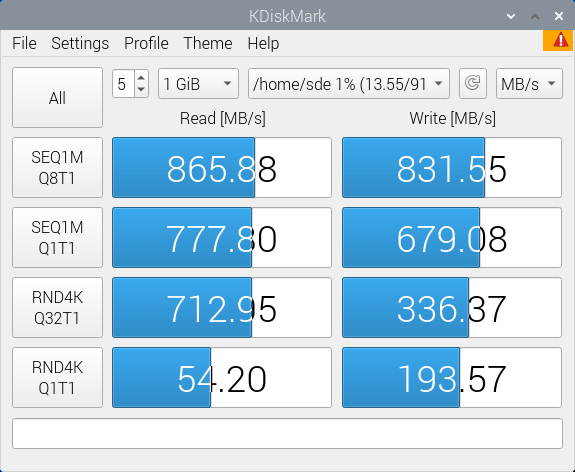Click the 777.80 read result bar
The width and height of the screenshot is (575, 472).
tap(222, 238)
